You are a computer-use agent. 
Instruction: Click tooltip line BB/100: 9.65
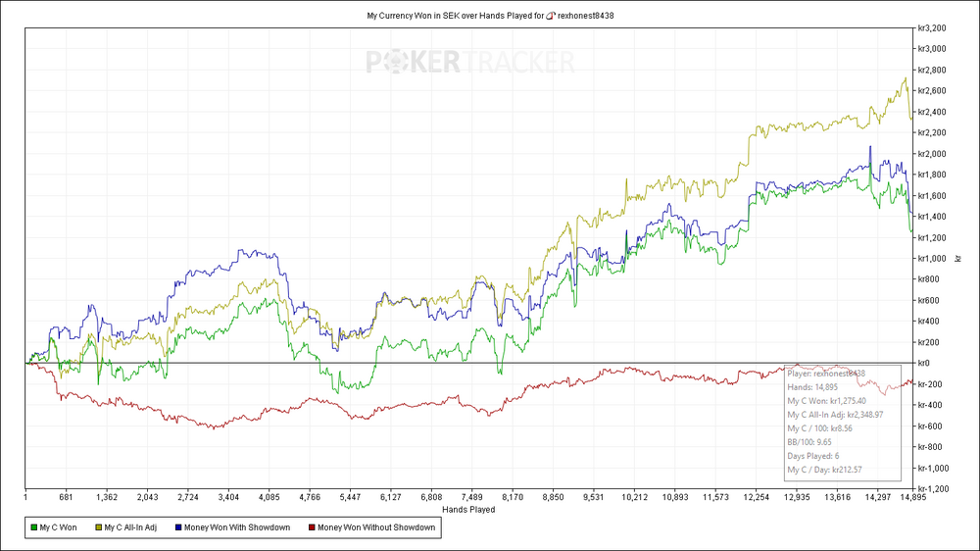pos(809,443)
